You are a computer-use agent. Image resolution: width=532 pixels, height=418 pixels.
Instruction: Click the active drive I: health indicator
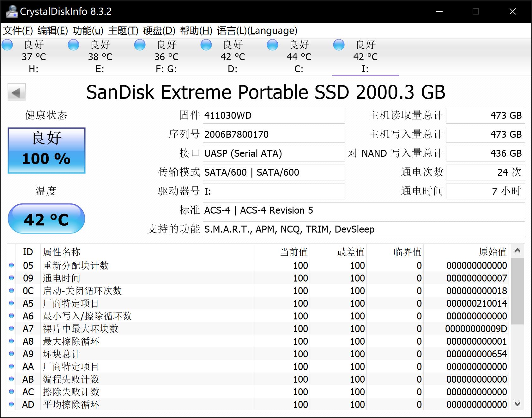point(339,45)
